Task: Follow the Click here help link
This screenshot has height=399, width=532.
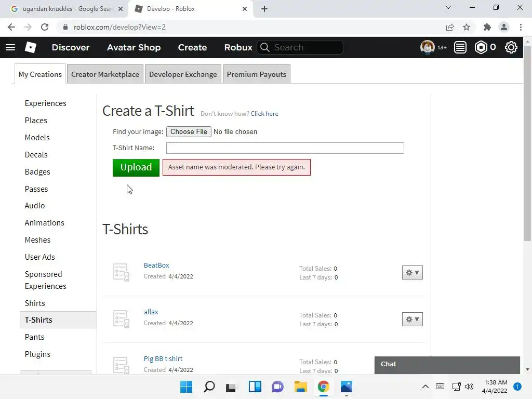Action: click(x=264, y=114)
